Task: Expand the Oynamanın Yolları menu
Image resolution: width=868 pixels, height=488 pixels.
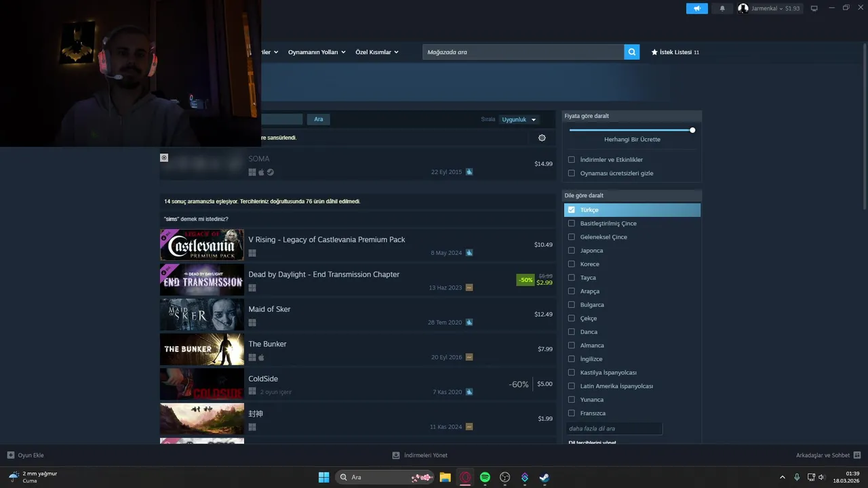Action: 317,52
